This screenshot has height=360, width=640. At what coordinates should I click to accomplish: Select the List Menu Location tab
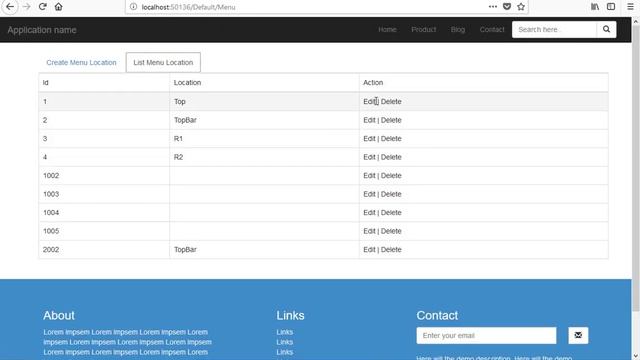tap(163, 62)
